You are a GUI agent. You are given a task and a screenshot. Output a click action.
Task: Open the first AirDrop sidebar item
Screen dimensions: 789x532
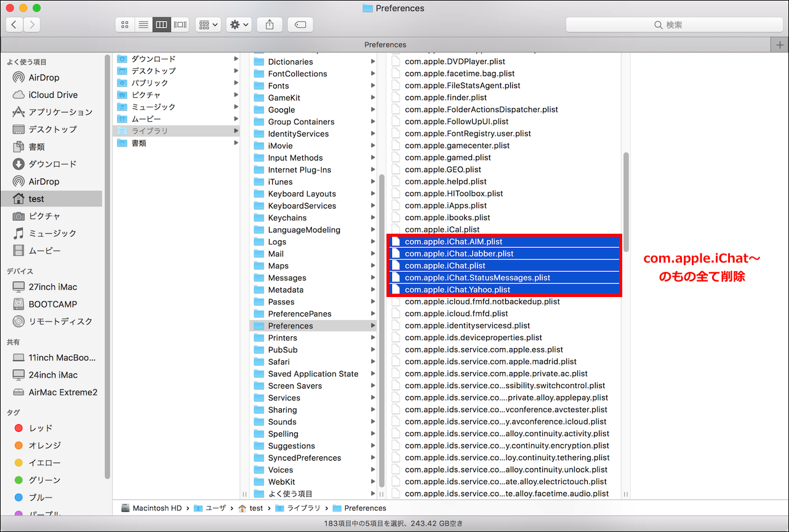(52, 77)
